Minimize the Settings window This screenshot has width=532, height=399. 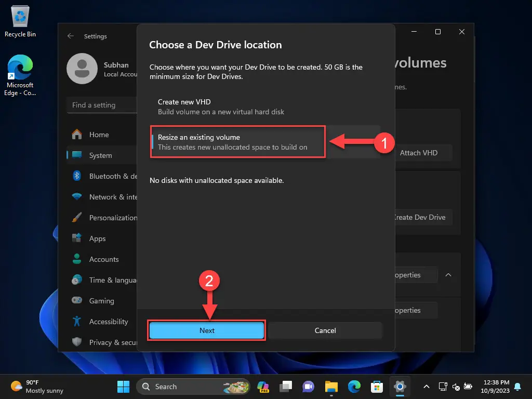414,32
